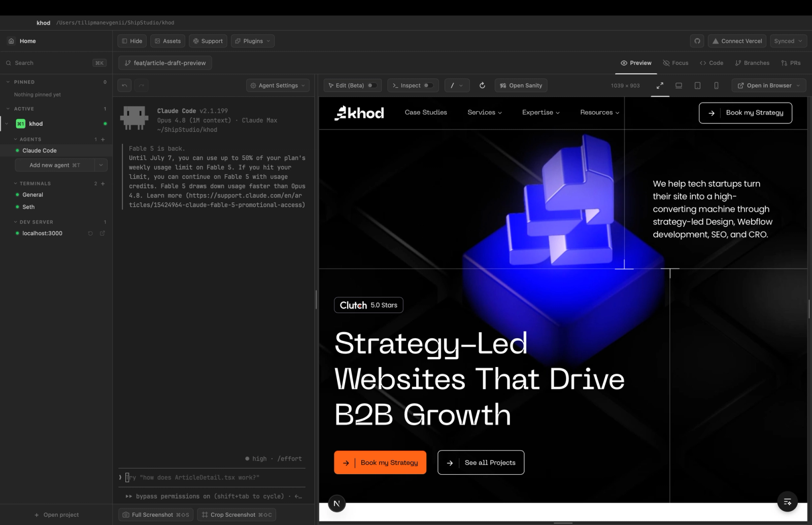Screen dimensions: 812x525
Task: Toggle the Edit (Beta) switch
Action: coord(372,85)
